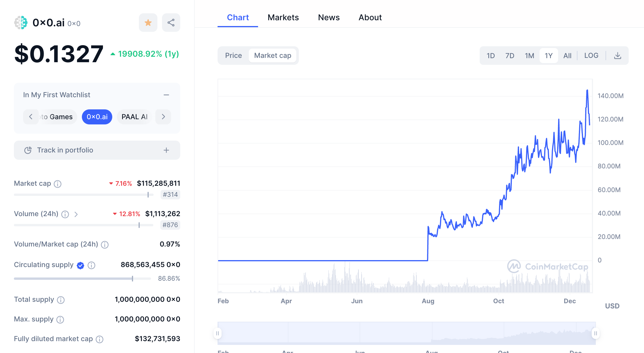Open the share options for 0x0.ai
This screenshot has width=644, height=353.
coord(171,22)
